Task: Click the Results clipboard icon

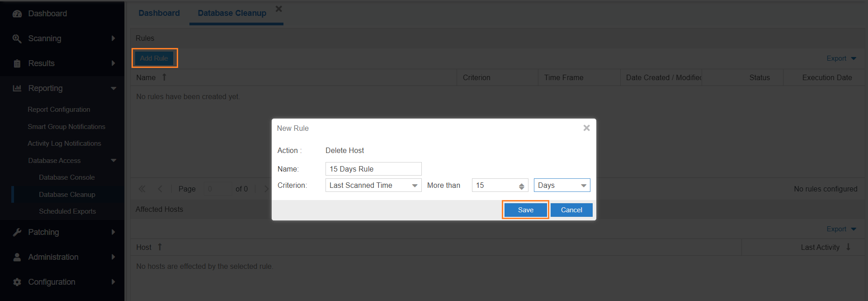Action: pos(17,63)
